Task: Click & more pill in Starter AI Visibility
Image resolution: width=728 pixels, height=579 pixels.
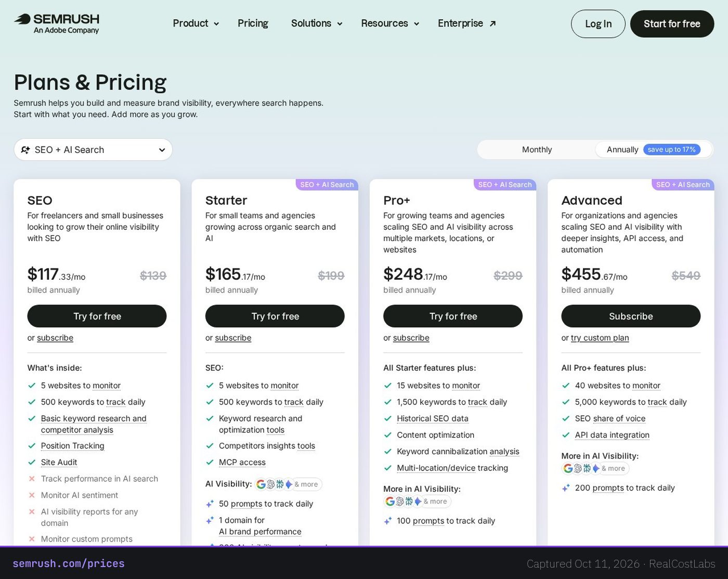Action: (306, 484)
